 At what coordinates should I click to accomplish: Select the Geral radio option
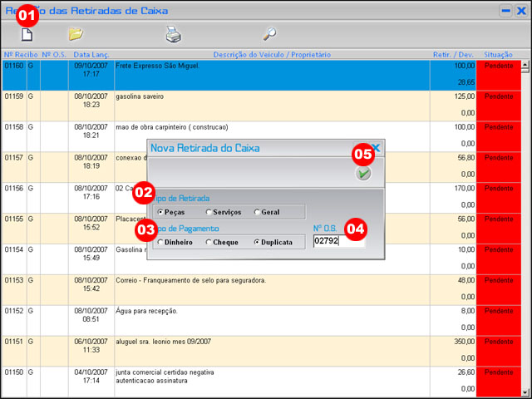257,212
